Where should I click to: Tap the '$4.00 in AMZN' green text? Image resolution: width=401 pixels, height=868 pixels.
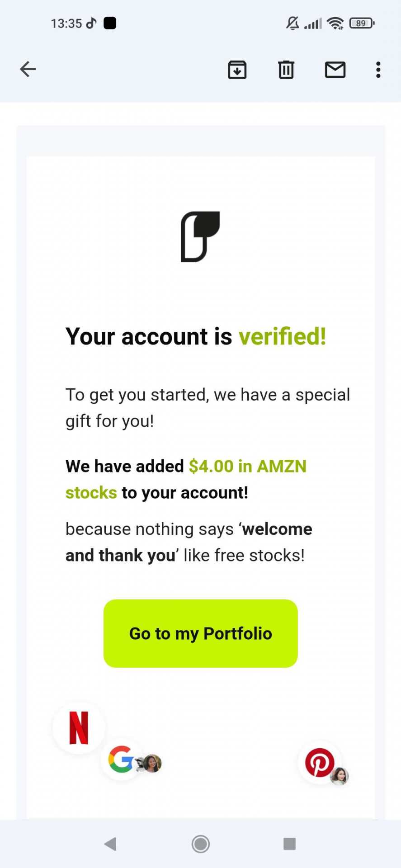[247, 466]
